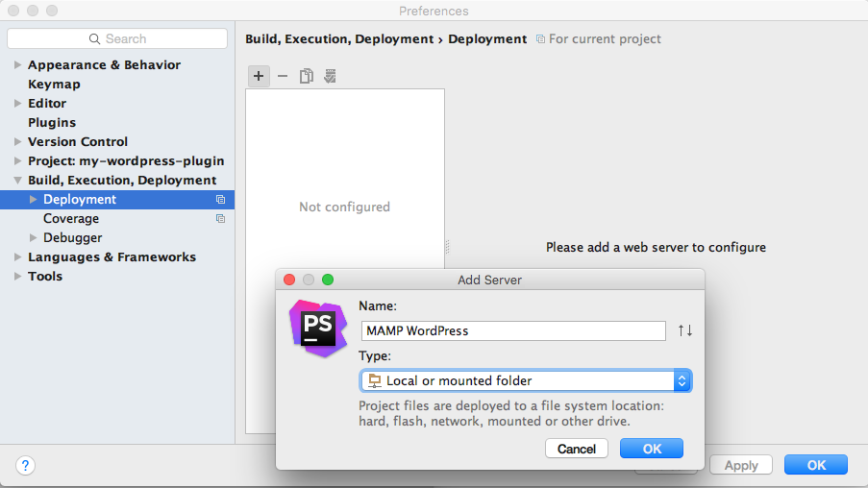868x488 pixels.
Task: Click the Search box in Preferences
Action: coord(117,38)
